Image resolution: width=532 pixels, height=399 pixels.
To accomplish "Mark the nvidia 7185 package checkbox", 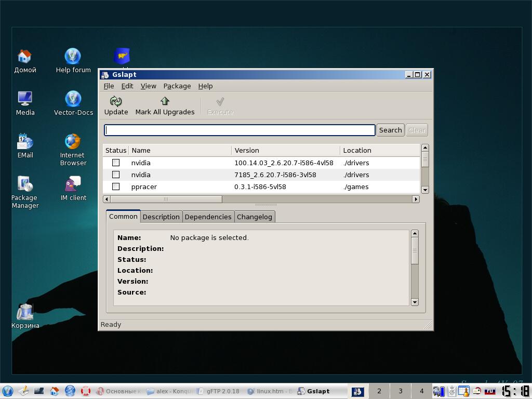I will [116, 175].
